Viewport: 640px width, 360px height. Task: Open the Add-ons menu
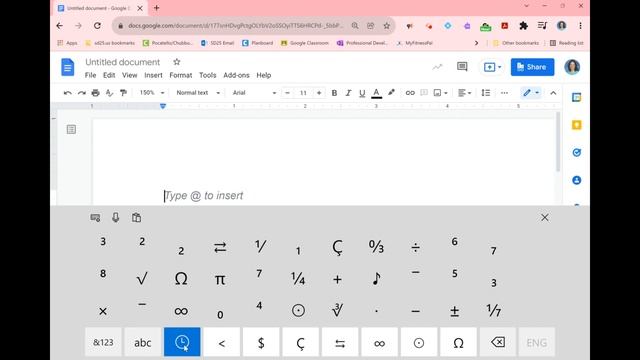pyautogui.click(x=236, y=75)
